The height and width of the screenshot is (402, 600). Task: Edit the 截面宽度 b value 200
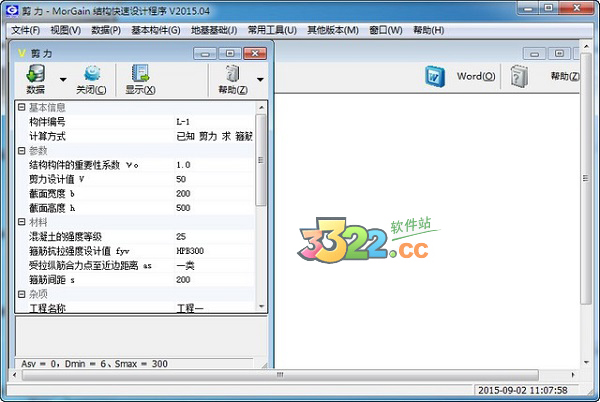(x=214, y=194)
